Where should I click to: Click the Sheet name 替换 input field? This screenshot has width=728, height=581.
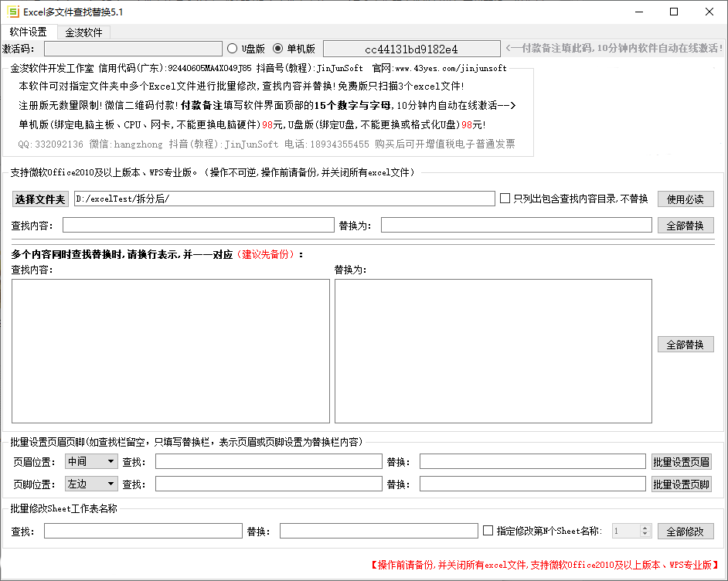[x=379, y=531]
